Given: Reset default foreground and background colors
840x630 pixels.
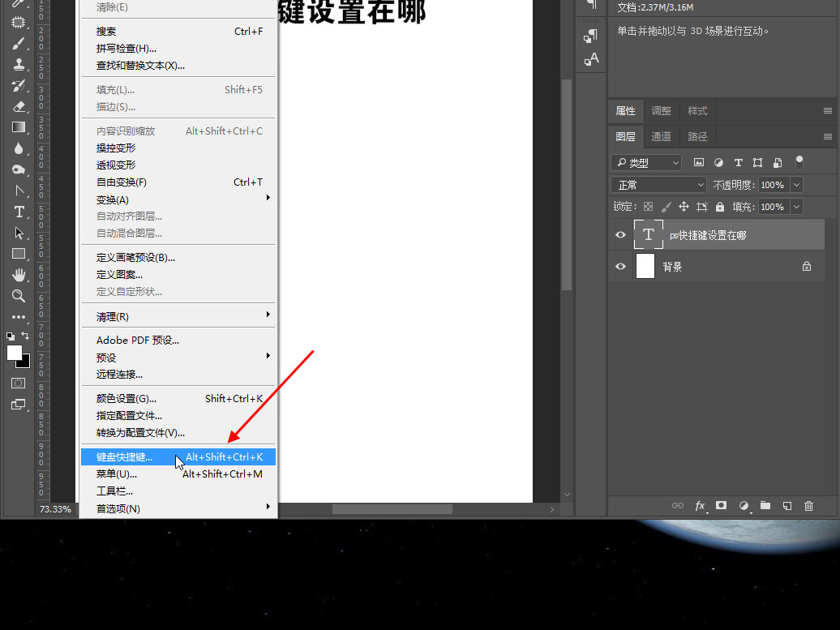Looking at the screenshot, I should click(11, 336).
